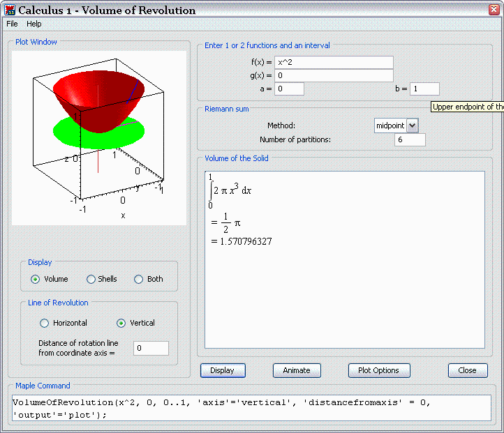Click the distance of rotation line field

point(150,348)
